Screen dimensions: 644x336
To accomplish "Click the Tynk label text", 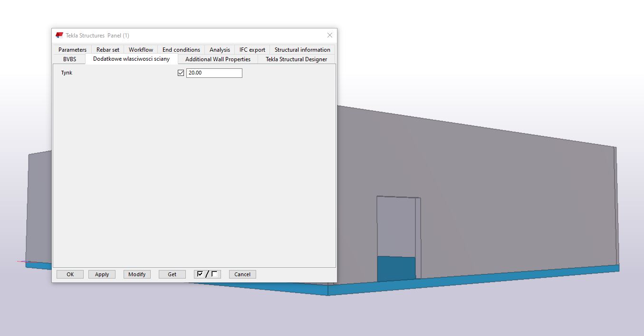I will point(67,73).
